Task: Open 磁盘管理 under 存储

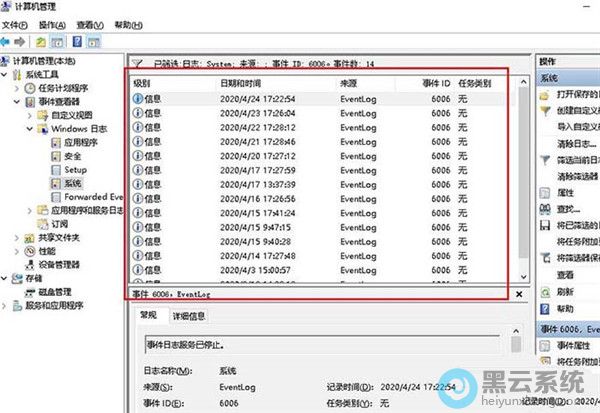Action: point(48,292)
